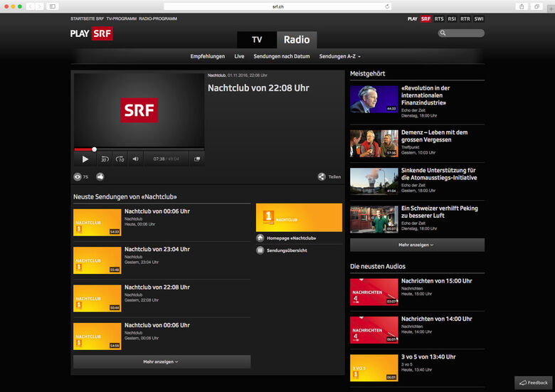The height and width of the screenshot is (392, 555).
Task: Rewind 30 seconds in player
Action: point(105,159)
